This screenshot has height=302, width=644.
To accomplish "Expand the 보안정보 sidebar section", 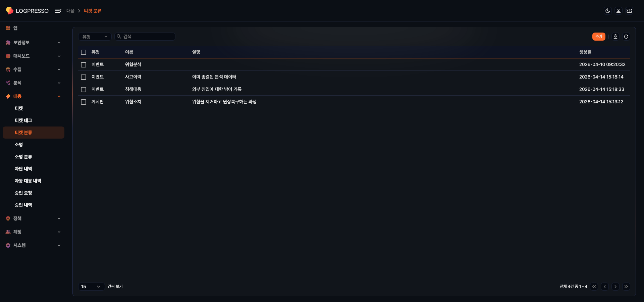I will 33,43.
